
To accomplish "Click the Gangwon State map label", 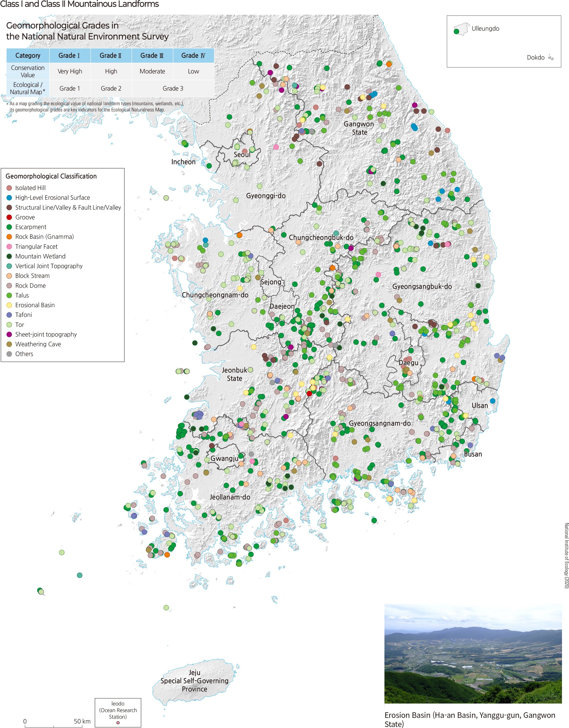I will pyautogui.click(x=359, y=128).
